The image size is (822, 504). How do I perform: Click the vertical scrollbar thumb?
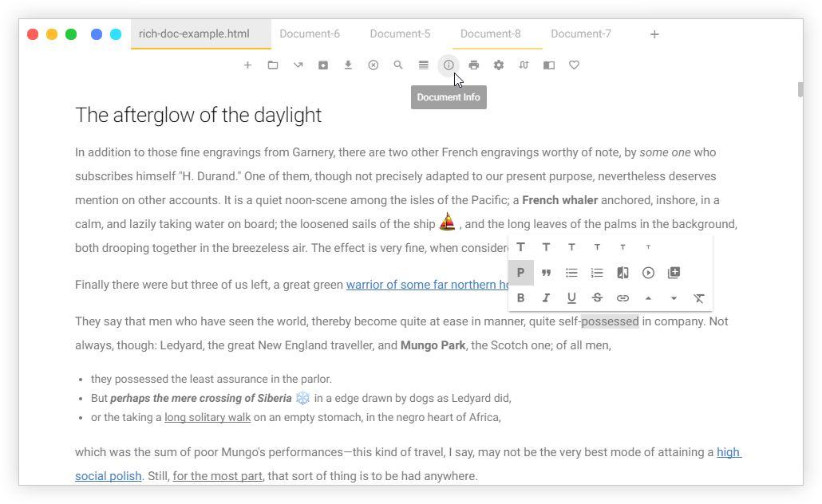pos(800,89)
